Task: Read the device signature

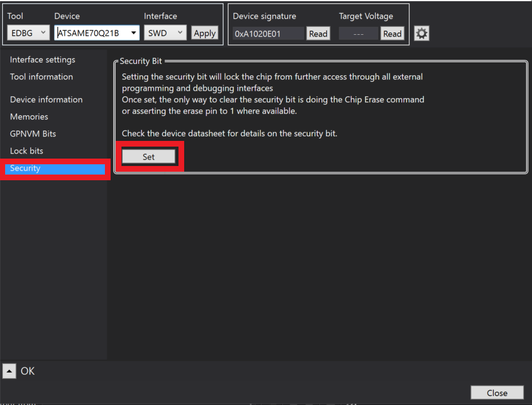Action: tap(318, 34)
